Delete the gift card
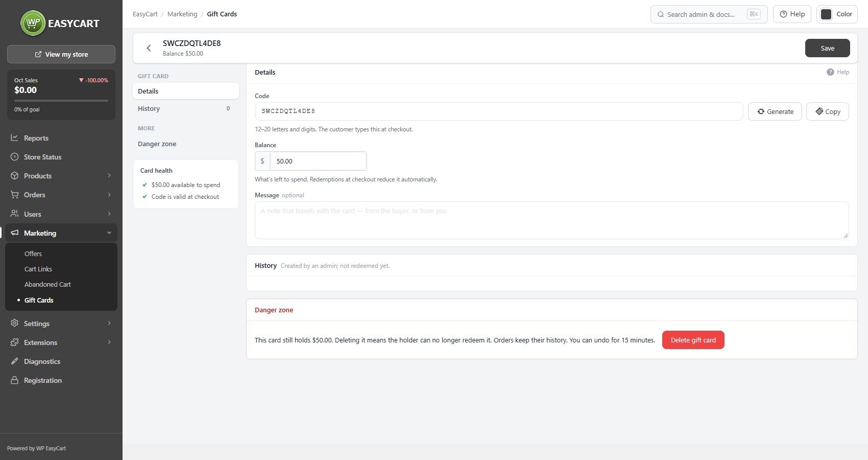868x460 pixels. coord(693,340)
